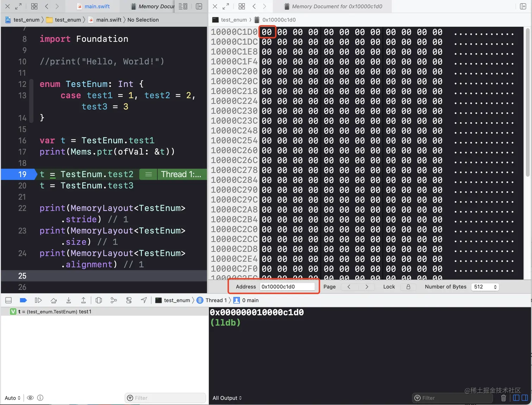Click the Address input field

point(287,287)
